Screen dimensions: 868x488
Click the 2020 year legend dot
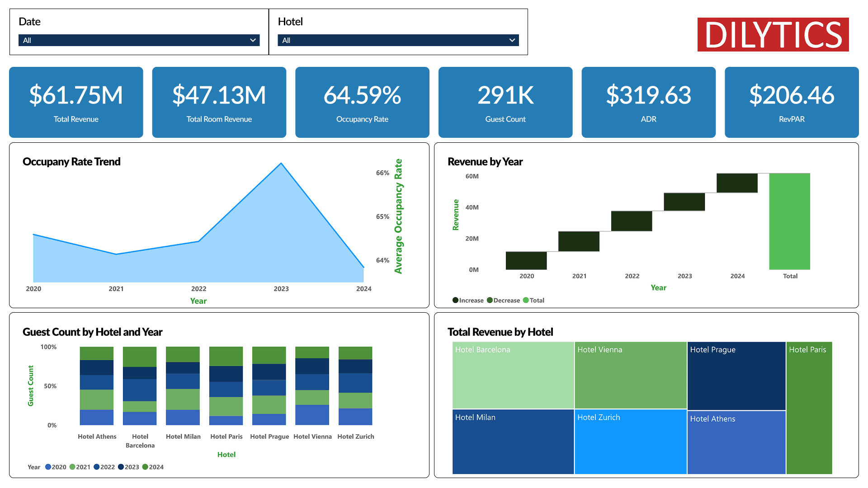pyautogui.click(x=48, y=467)
